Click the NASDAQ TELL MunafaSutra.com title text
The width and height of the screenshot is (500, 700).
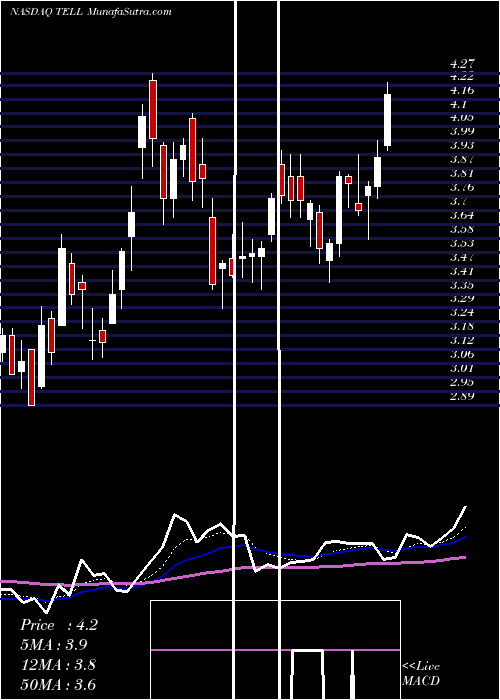(x=91, y=12)
